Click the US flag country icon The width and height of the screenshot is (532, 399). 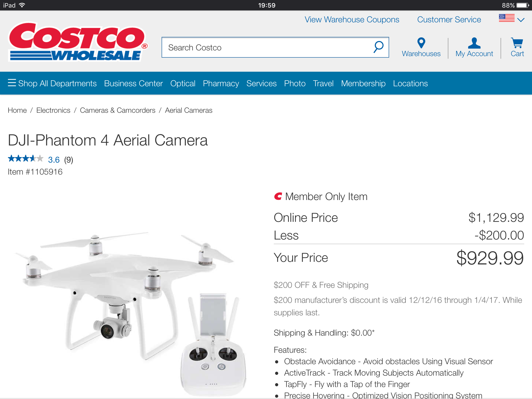(507, 18)
